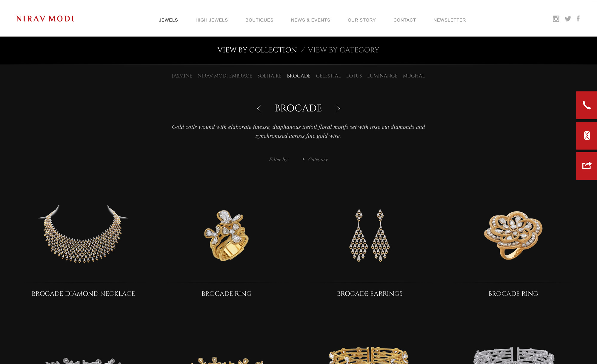Switch to View by Category
The image size is (597, 364).
tap(343, 50)
